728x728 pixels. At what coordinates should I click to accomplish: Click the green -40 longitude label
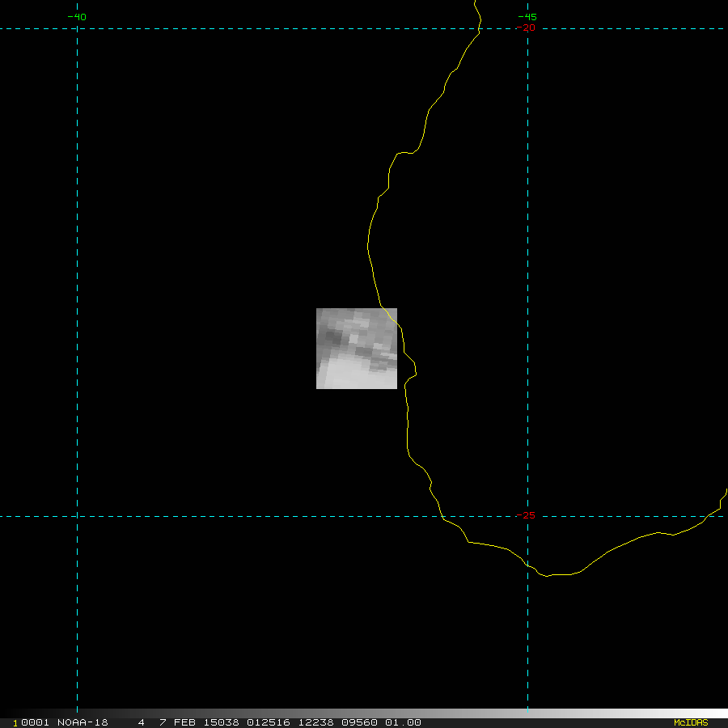point(77,17)
